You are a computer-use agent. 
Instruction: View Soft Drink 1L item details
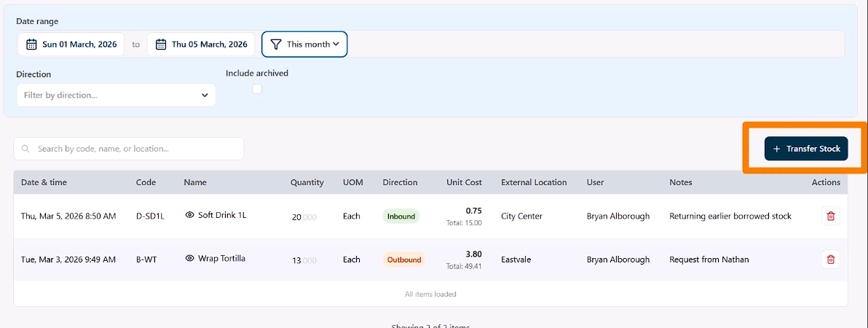point(190,215)
